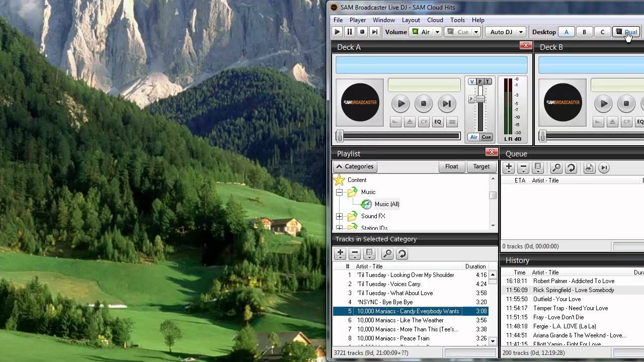Open the Layout menu
Screen dimensions: 644x362
(x=411, y=20)
